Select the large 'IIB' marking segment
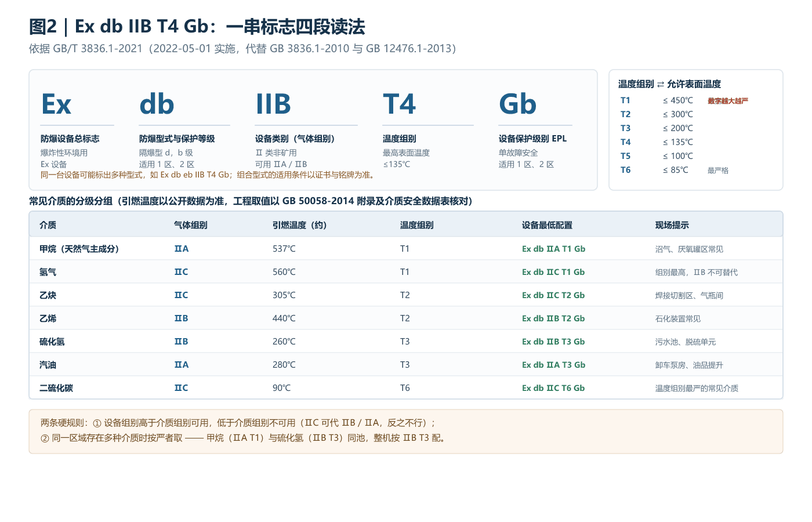 click(273, 104)
